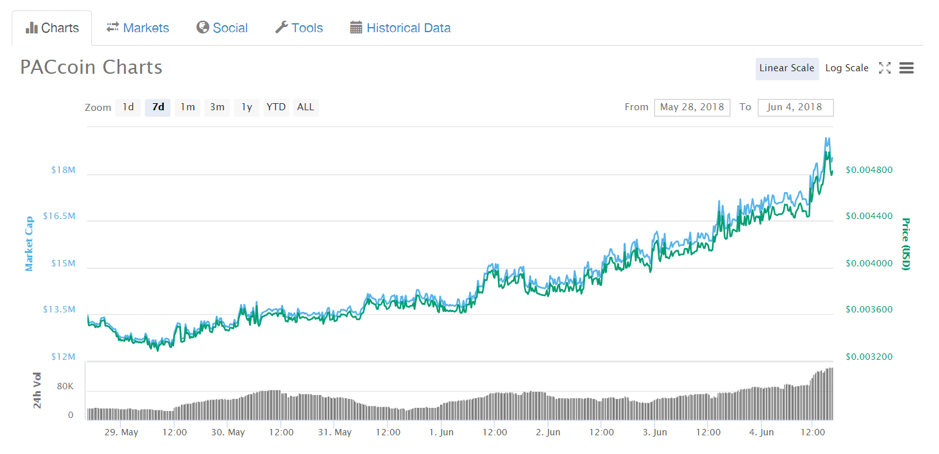Open the Markets tab
The height and width of the screenshot is (454, 939).
[138, 28]
